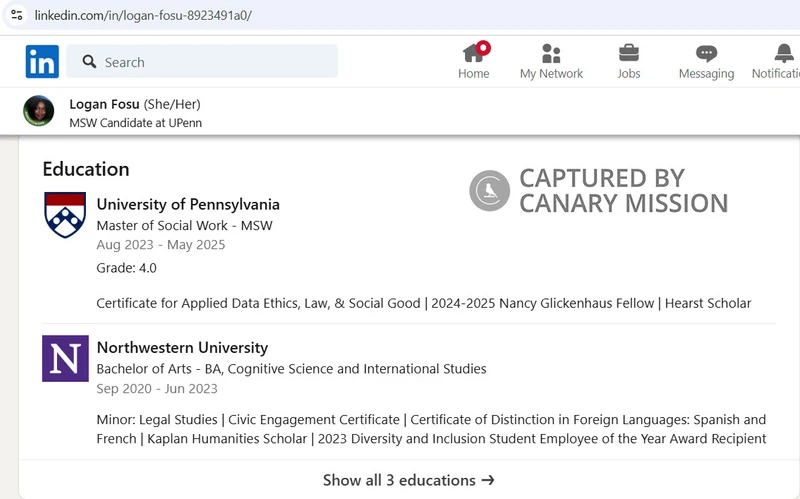
Task: Open University of Pennsylvania school link
Action: click(188, 204)
